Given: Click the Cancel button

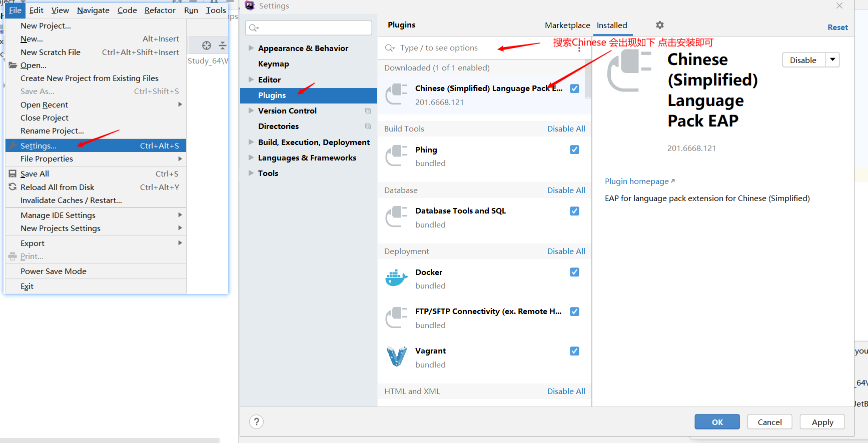Looking at the screenshot, I should pos(769,422).
